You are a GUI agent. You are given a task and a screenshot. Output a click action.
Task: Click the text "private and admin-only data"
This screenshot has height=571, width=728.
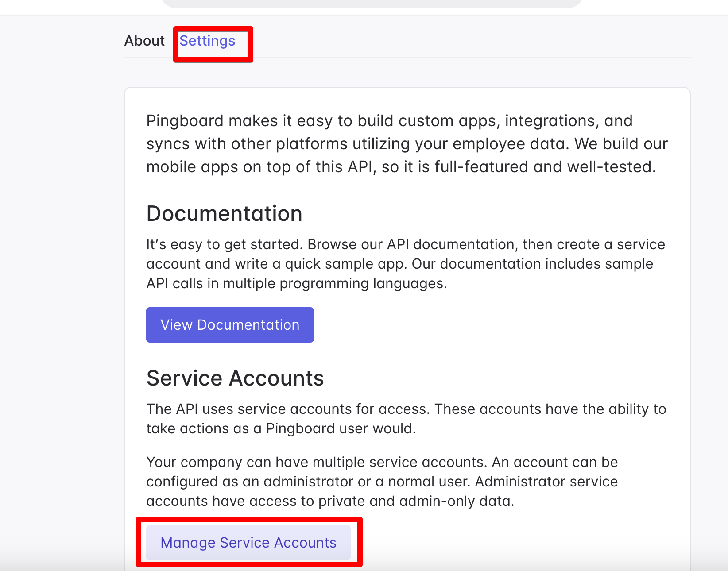point(415,501)
